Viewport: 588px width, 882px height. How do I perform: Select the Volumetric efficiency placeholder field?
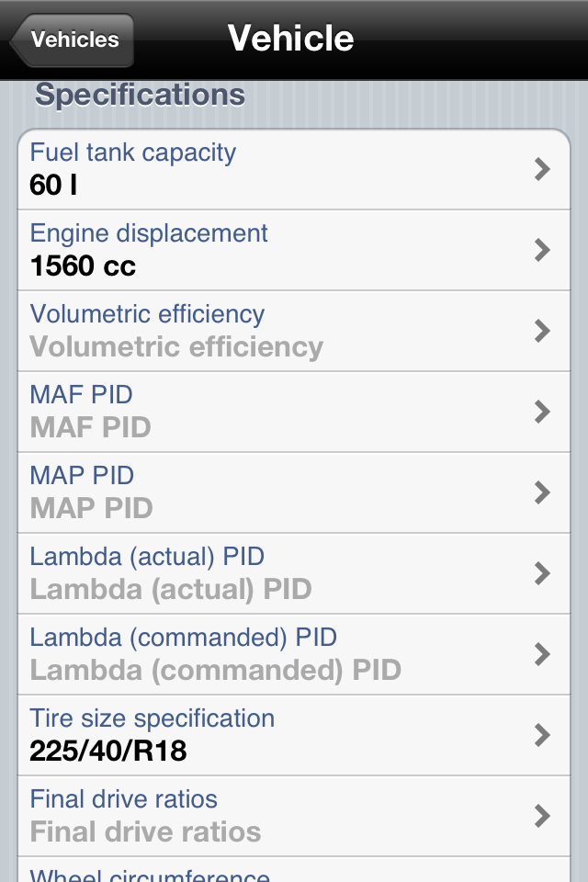click(x=176, y=347)
